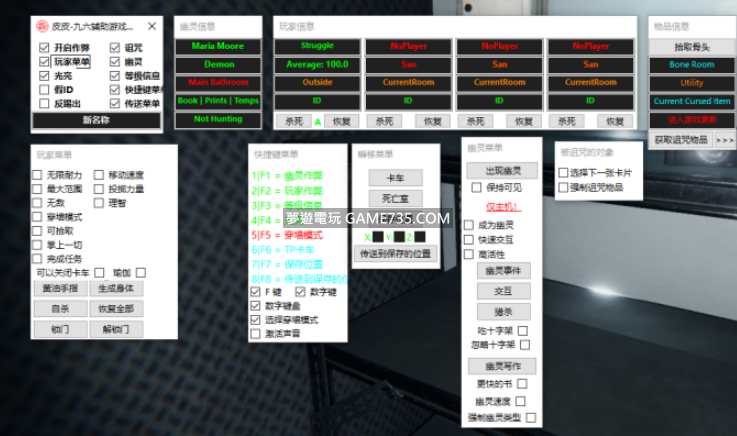Click the 卡车 teleport button
737x436 pixels.
pyautogui.click(x=395, y=177)
